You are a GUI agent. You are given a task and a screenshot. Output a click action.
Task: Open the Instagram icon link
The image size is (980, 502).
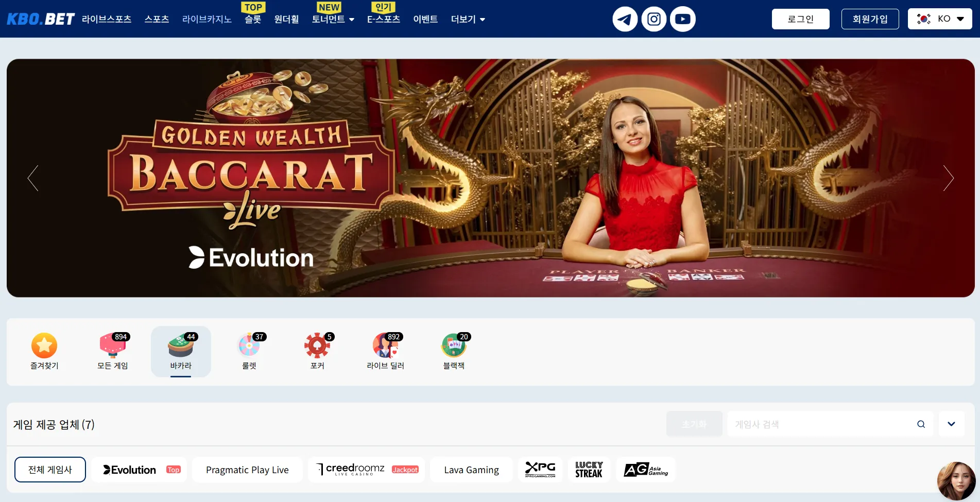coord(654,19)
